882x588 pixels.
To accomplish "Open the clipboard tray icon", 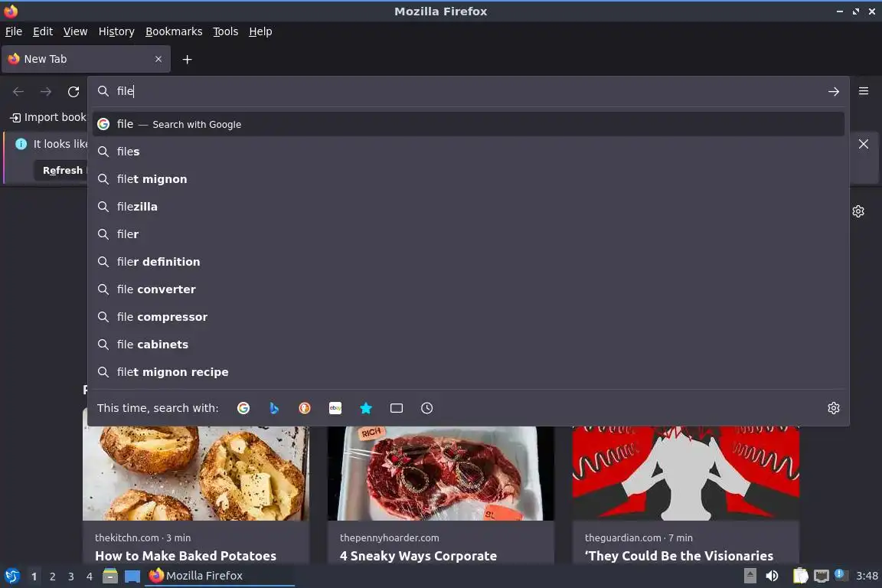I will pos(800,576).
